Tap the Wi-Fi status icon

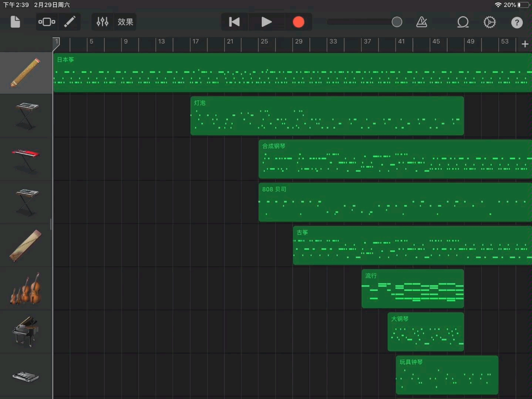pos(498,5)
